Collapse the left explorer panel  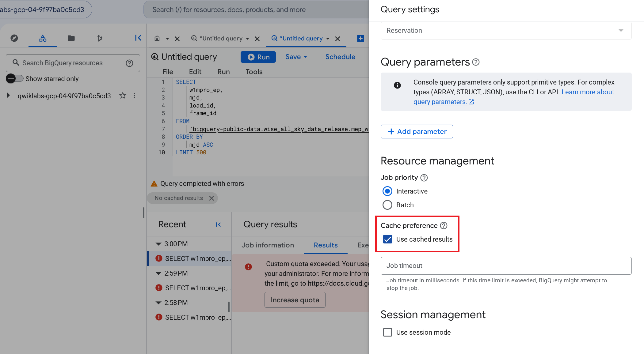point(138,38)
